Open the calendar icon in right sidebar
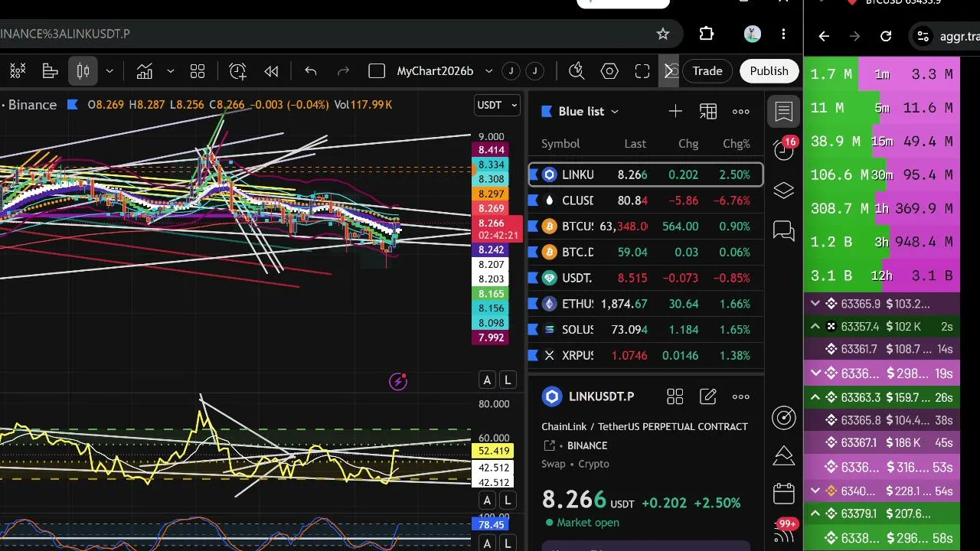The image size is (980, 551). 784,494
